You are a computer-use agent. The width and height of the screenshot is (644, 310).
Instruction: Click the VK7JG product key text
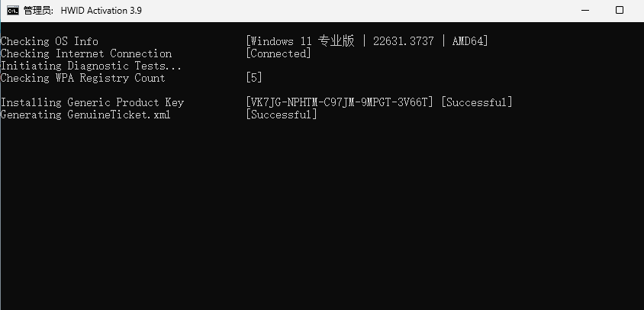[340, 102]
